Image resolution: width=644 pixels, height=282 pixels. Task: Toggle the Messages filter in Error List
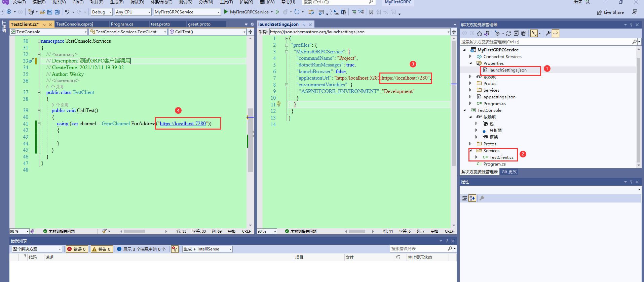point(142,249)
